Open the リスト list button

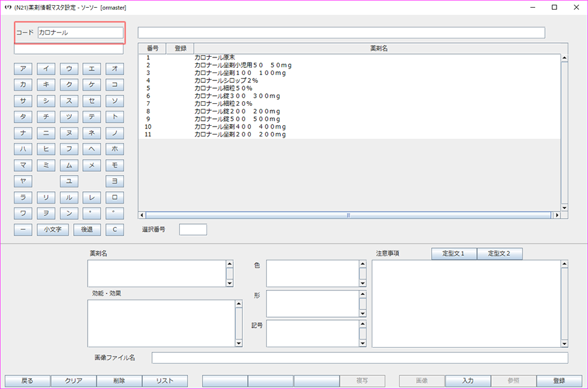click(x=165, y=381)
